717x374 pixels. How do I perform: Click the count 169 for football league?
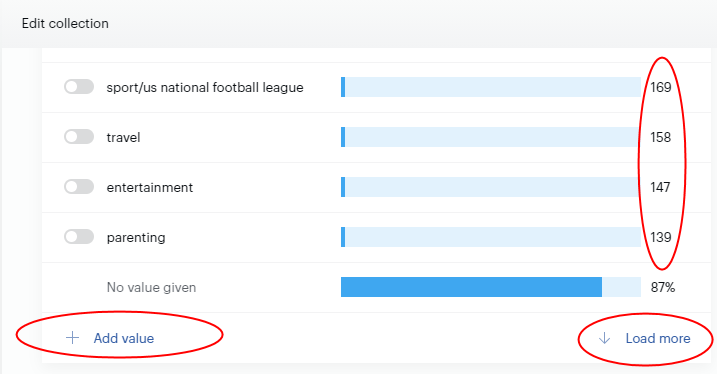pos(661,87)
